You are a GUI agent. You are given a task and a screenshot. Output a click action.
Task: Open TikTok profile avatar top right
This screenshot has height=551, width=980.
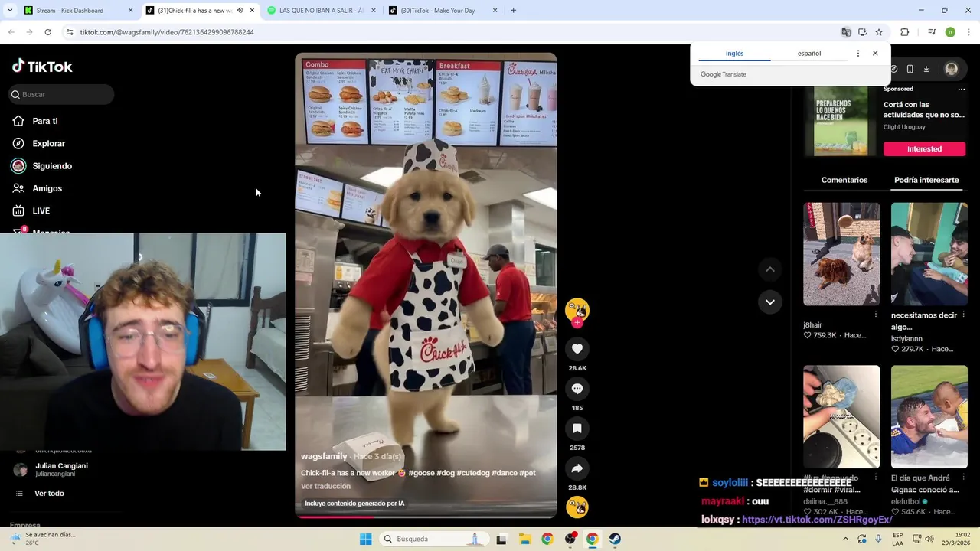point(952,69)
